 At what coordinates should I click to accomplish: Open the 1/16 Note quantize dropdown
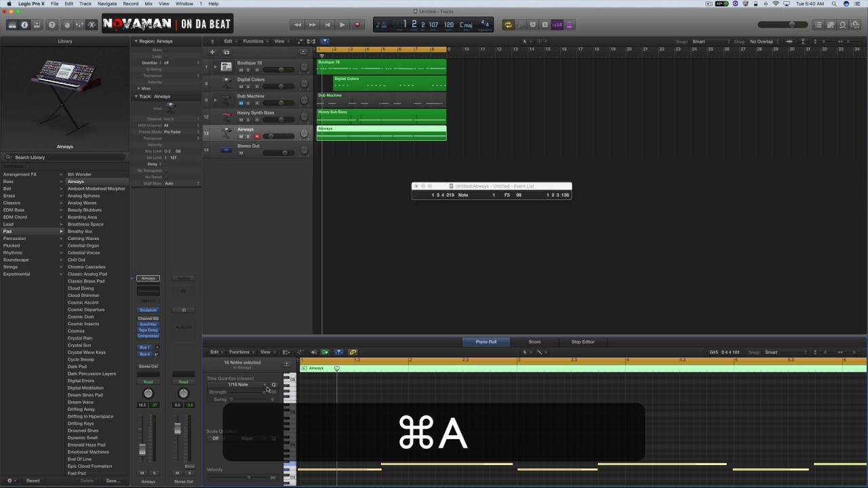pyautogui.click(x=237, y=384)
